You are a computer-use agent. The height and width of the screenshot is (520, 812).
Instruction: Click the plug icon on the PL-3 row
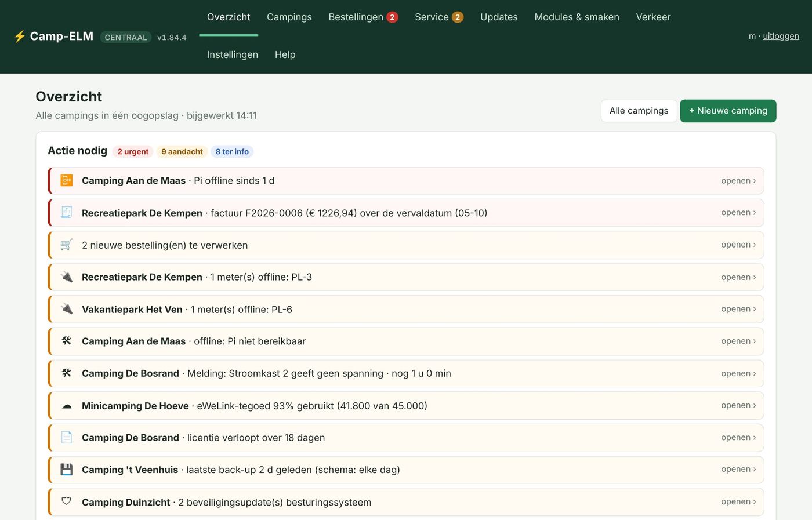point(67,277)
